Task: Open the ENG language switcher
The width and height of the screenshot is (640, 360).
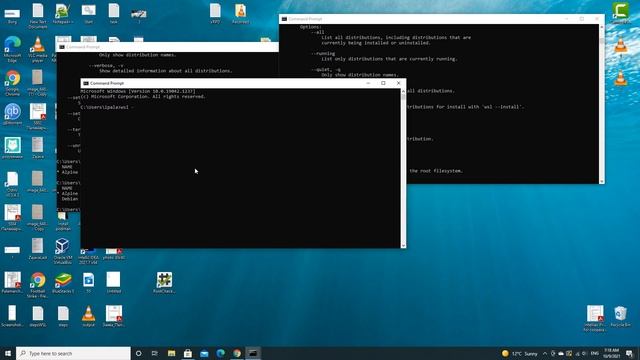Action: tap(594, 353)
